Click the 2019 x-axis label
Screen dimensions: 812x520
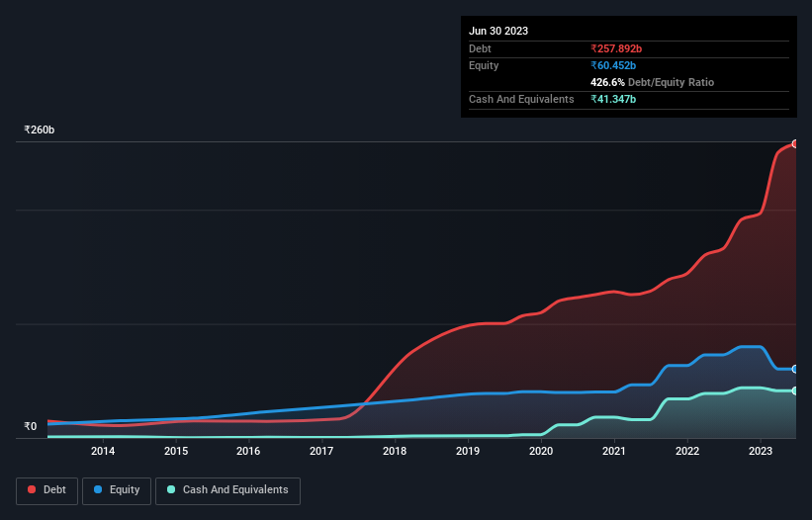click(468, 451)
